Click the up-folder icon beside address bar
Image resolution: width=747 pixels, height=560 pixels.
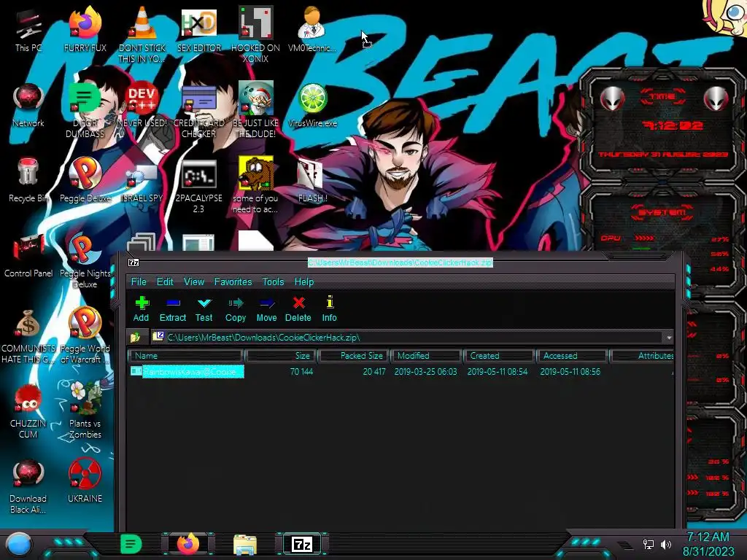pos(135,337)
